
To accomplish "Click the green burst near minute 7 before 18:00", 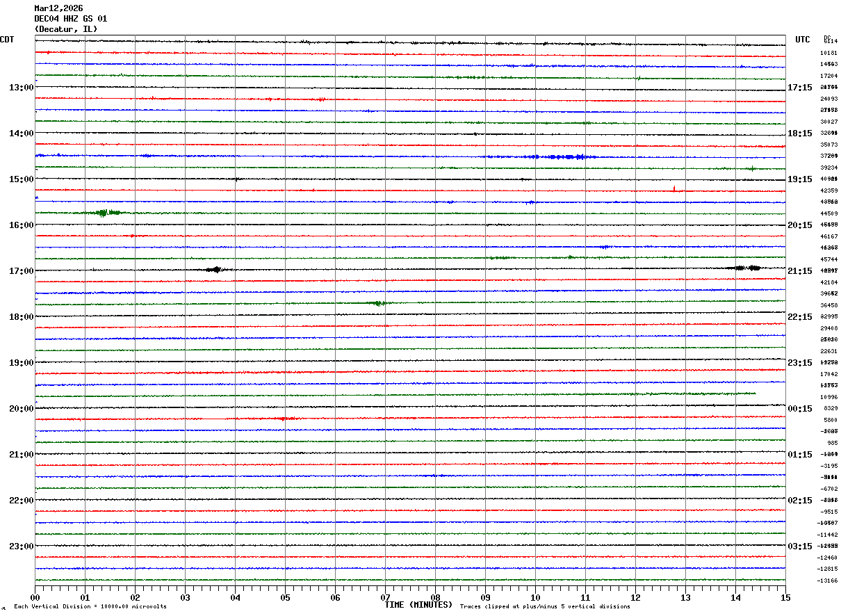I will (x=377, y=303).
